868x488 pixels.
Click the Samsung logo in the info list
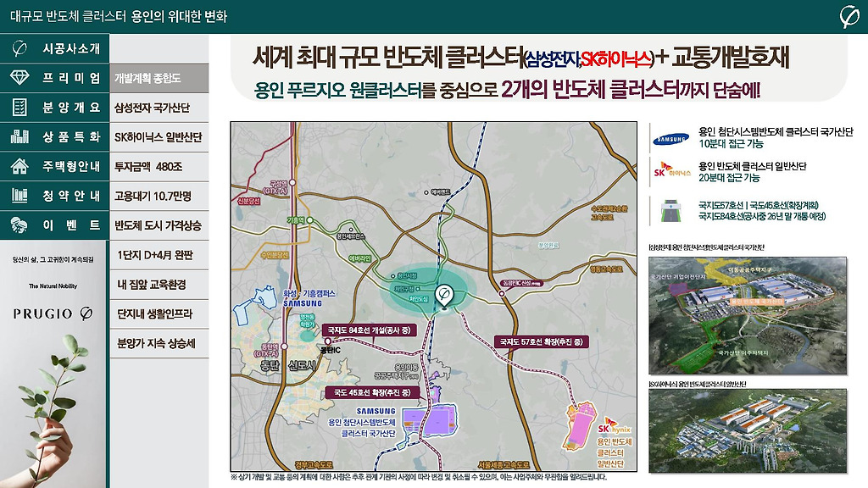pos(670,139)
